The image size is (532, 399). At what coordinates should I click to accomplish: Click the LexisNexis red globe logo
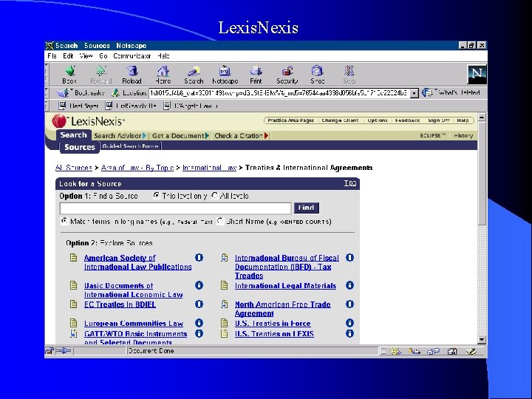59,121
